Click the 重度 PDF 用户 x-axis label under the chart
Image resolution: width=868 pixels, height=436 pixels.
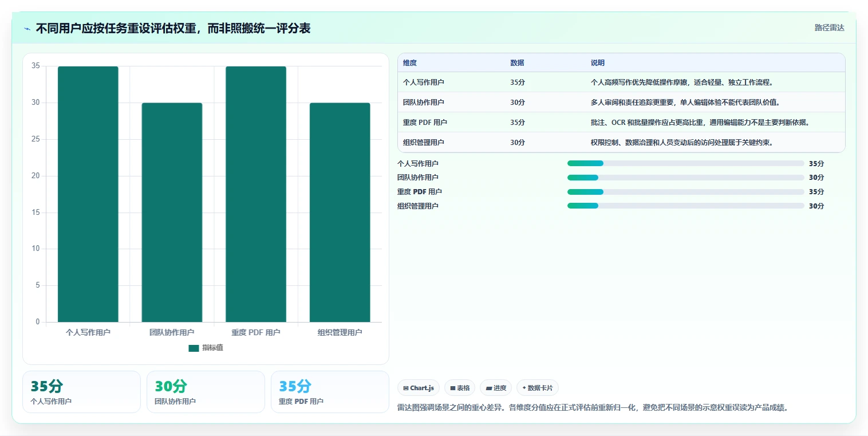pyautogui.click(x=256, y=332)
